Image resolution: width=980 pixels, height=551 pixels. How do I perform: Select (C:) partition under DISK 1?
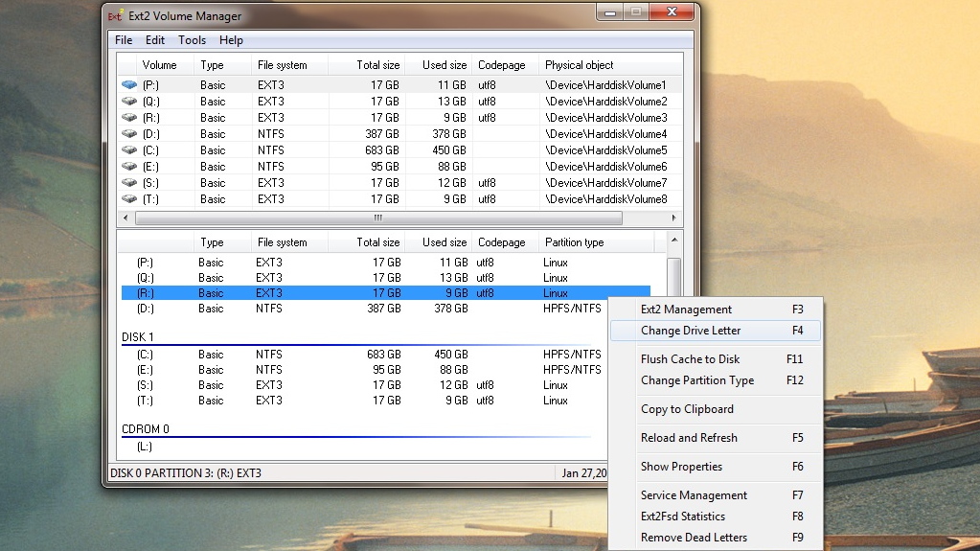point(365,354)
